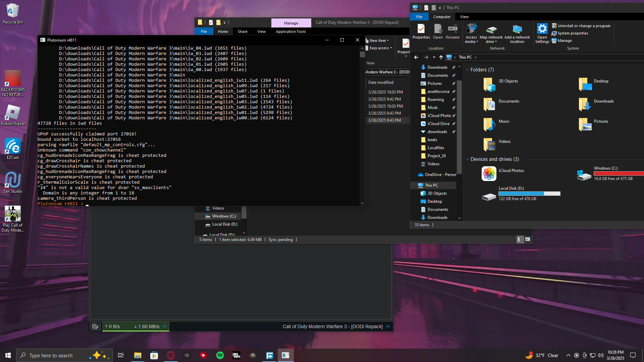
Task: Click the Local Disk (D:) storage usage bar
Action: point(529,194)
